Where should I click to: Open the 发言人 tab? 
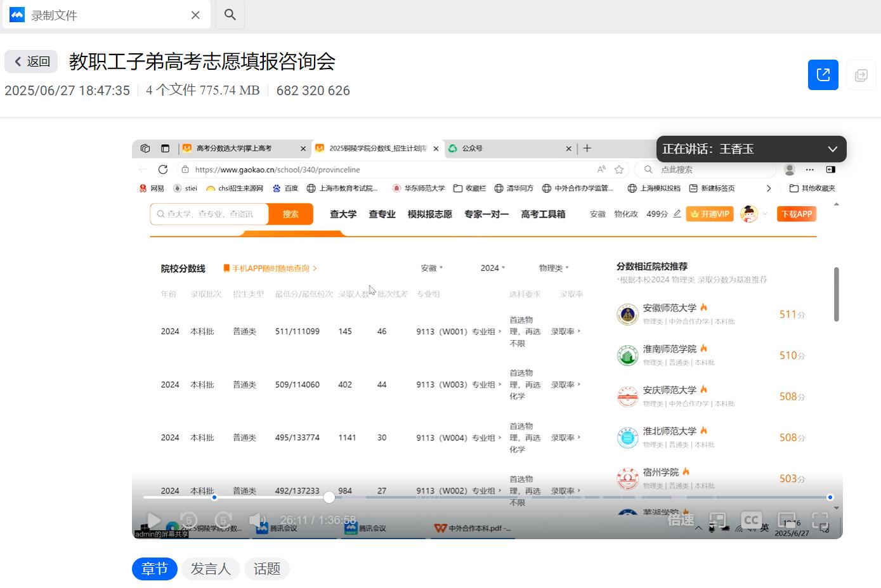(x=211, y=569)
